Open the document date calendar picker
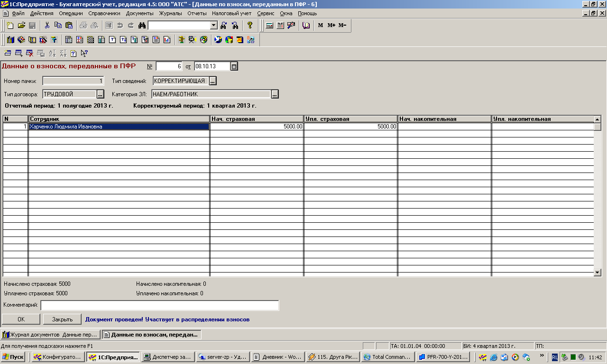 (234, 66)
